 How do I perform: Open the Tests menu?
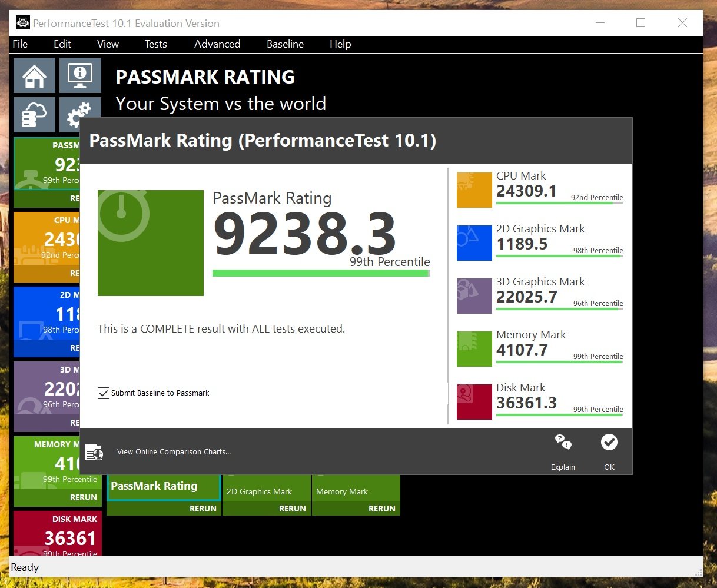click(156, 44)
